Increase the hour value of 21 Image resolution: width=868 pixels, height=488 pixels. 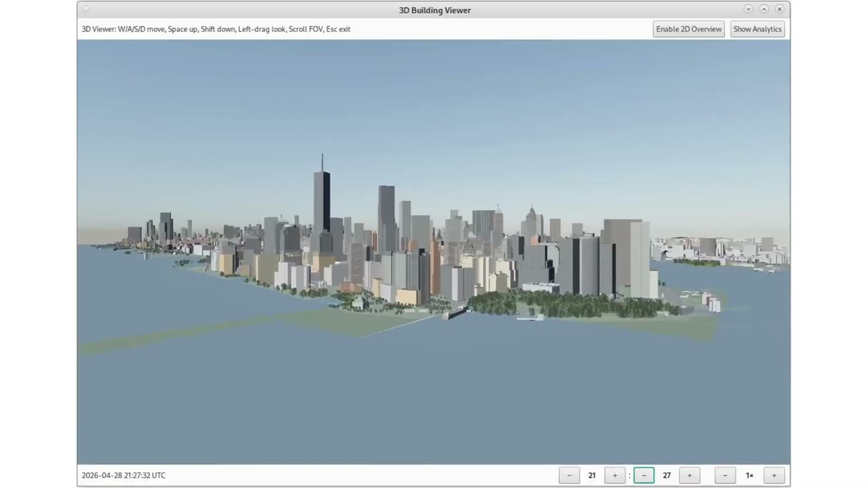coord(615,476)
